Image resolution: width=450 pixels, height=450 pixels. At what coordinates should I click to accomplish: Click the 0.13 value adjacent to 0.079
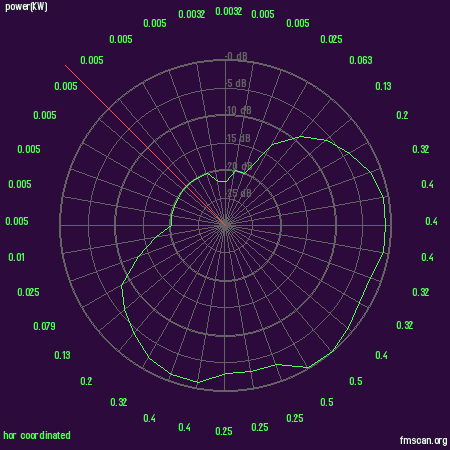(x=62, y=355)
